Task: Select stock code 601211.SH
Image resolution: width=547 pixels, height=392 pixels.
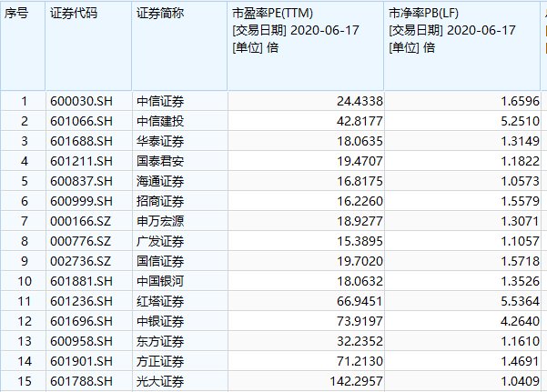Action: click(x=81, y=161)
